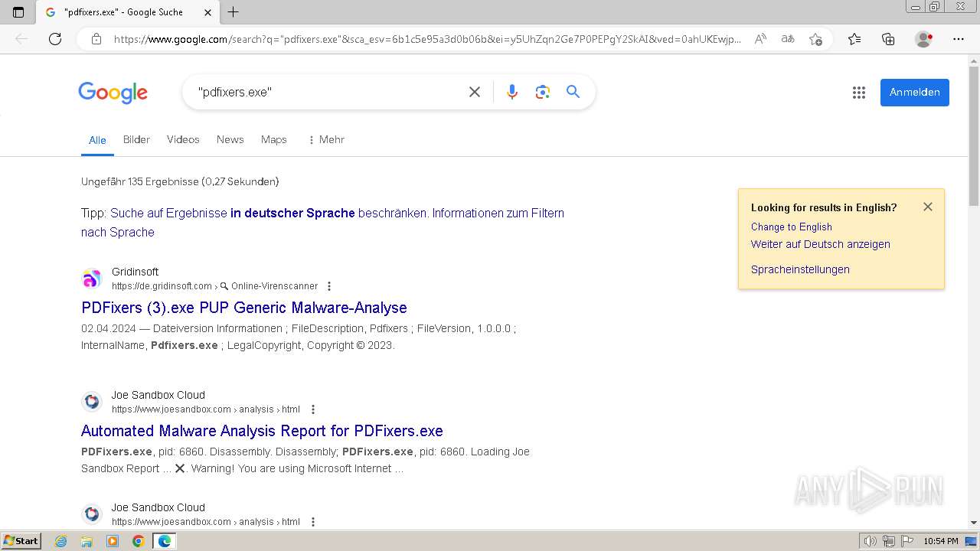Click the results count text
The width and height of the screenshot is (980, 551).
point(180,181)
